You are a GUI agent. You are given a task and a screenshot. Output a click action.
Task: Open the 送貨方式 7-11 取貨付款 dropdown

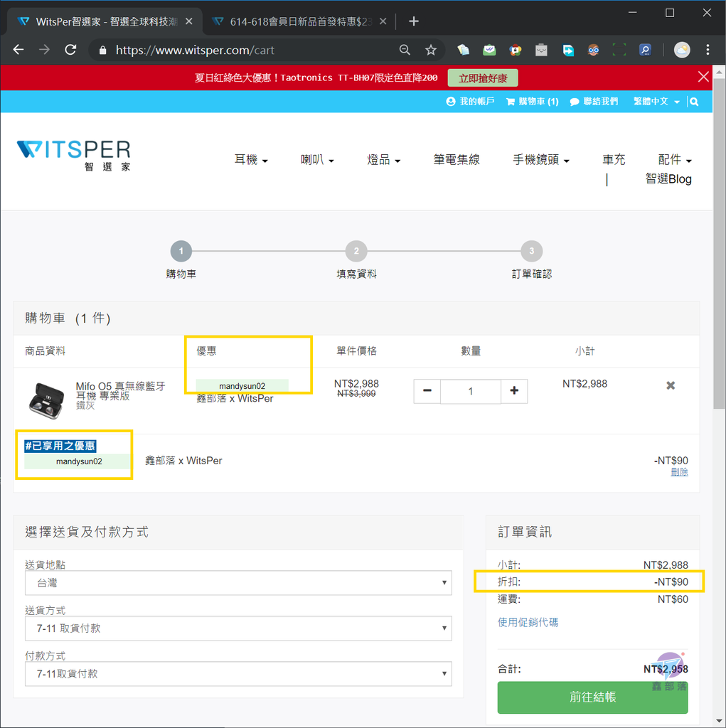click(x=238, y=628)
